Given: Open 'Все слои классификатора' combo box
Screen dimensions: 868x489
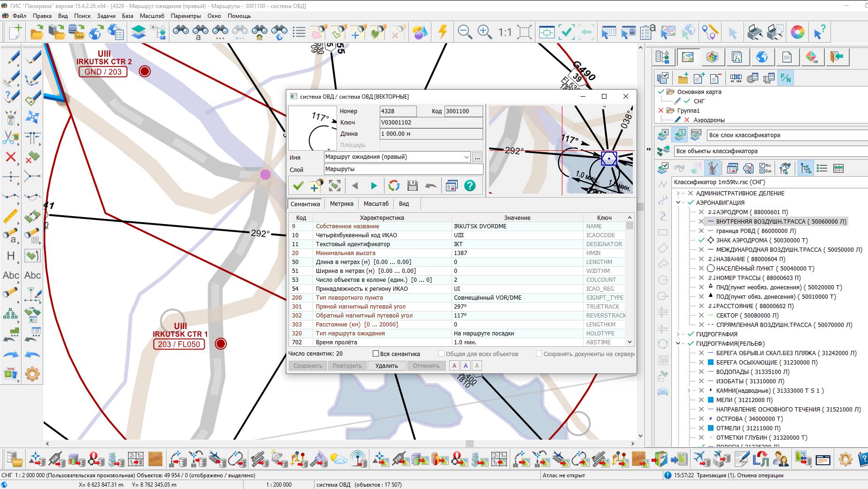Looking at the screenshot, I should (787, 135).
